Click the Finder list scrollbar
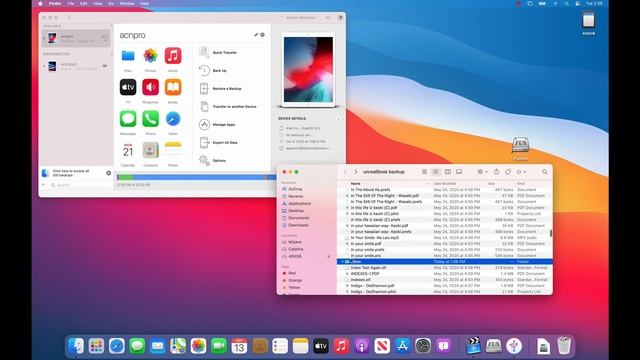The width and height of the screenshot is (640, 360). point(551,233)
